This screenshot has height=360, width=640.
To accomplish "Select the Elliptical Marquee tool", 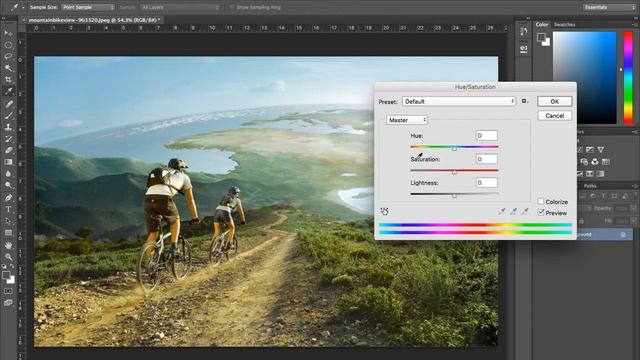I will pyautogui.click(x=8, y=45).
